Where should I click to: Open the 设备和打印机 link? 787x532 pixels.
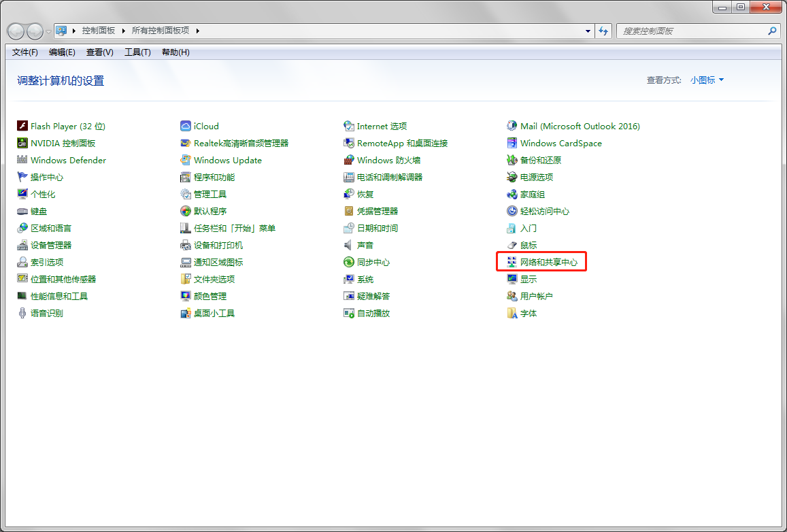tap(218, 246)
